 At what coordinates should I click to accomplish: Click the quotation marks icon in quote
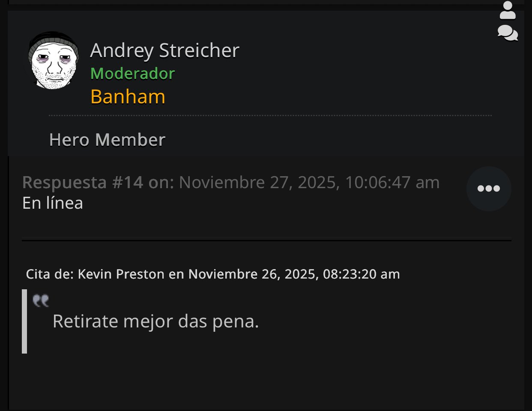point(41,300)
